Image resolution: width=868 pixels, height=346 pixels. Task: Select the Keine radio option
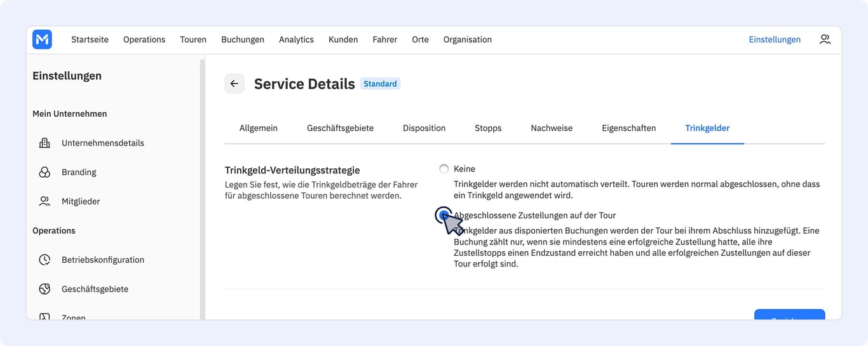click(x=444, y=169)
